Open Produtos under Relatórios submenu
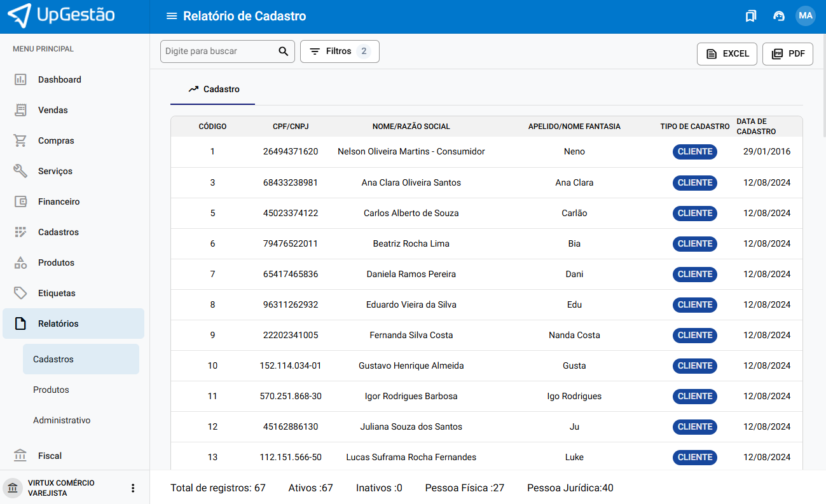 coord(51,390)
